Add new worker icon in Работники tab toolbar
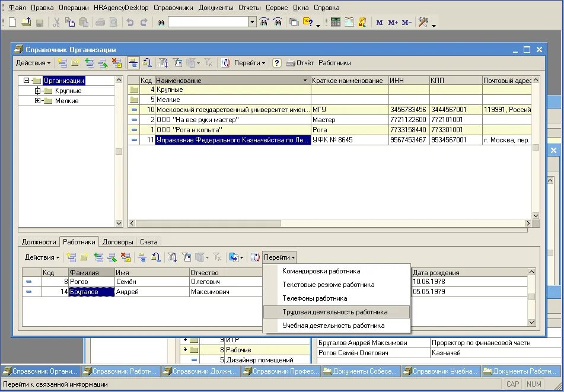564x392 pixels. pyautogui.click(x=71, y=257)
